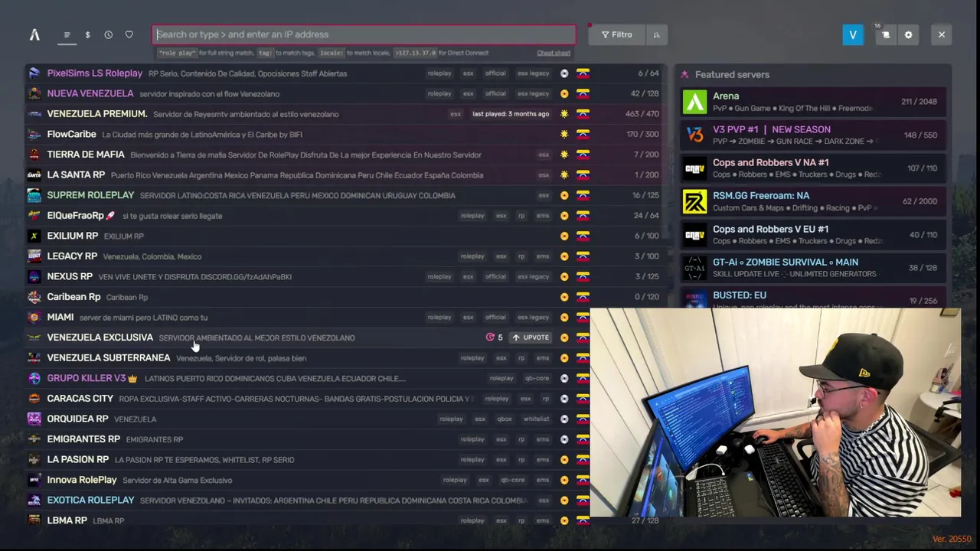980x551 pixels.
Task: Select TIERRA DE MAFIA server
Action: (345, 155)
